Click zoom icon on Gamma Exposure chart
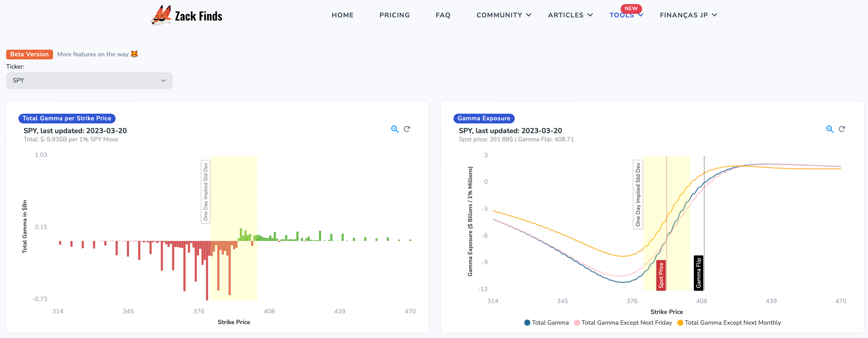Viewport: 868px width, 338px height. coord(830,129)
